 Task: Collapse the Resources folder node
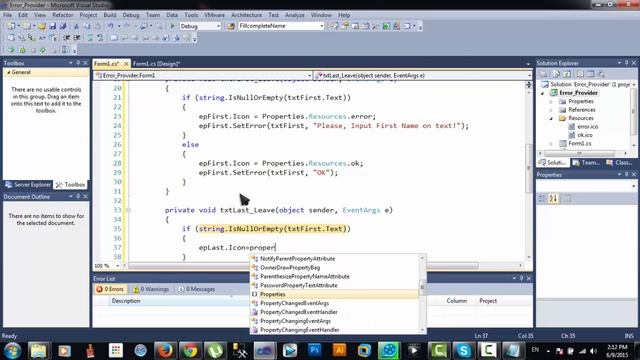click(x=551, y=118)
